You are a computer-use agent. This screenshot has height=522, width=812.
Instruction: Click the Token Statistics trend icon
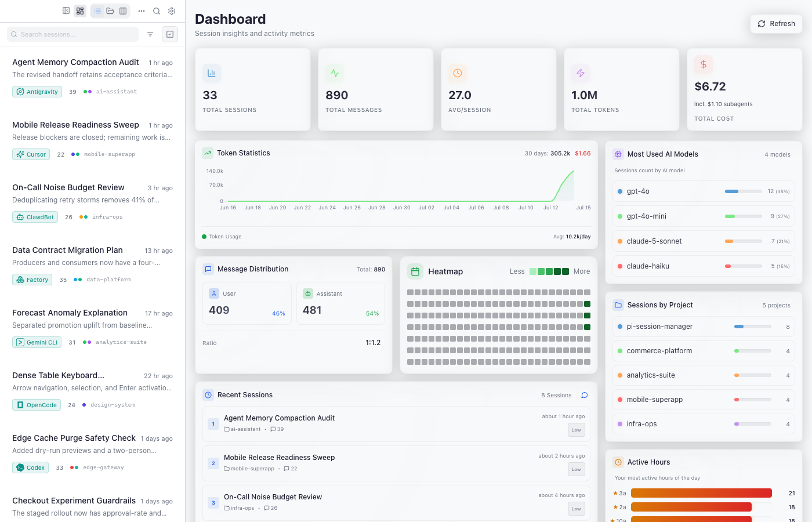(x=208, y=153)
